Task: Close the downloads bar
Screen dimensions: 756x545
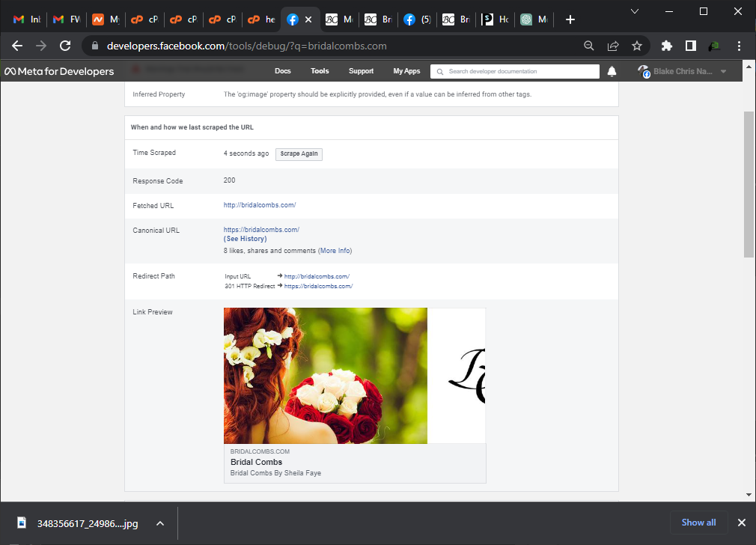Action: pyautogui.click(x=742, y=523)
